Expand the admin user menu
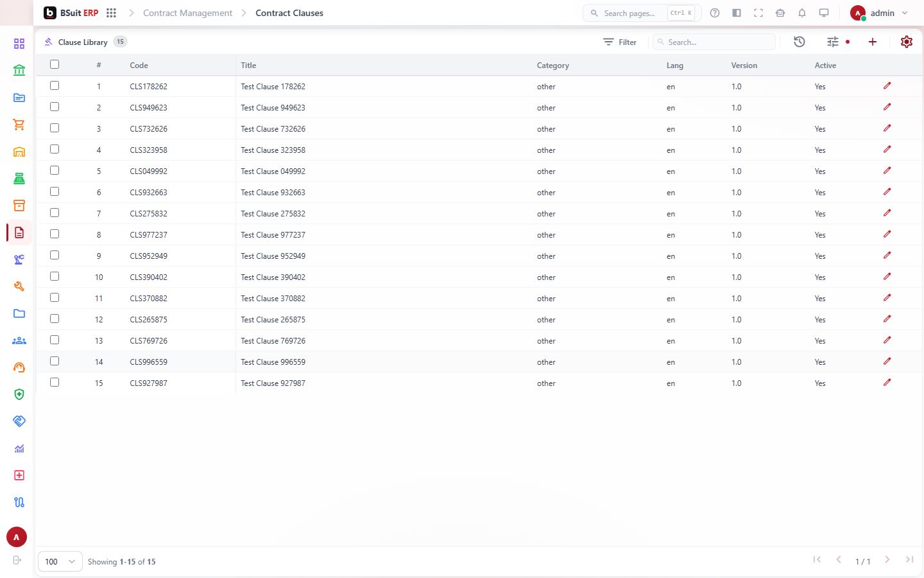The height and width of the screenshot is (578, 924). click(878, 13)
